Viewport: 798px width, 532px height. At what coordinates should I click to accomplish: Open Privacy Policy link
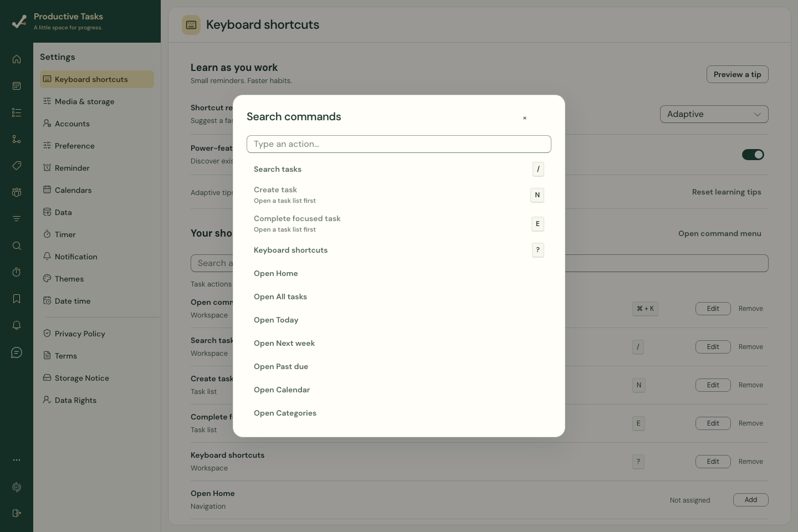97,334
